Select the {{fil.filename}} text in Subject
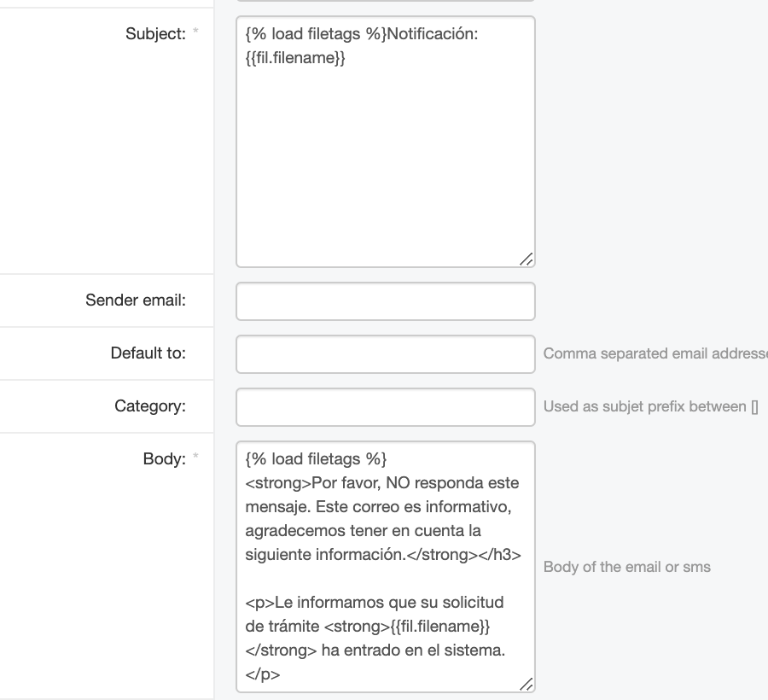Image resolution: width=768 pixels, height=700 pixels. [294, 57]
